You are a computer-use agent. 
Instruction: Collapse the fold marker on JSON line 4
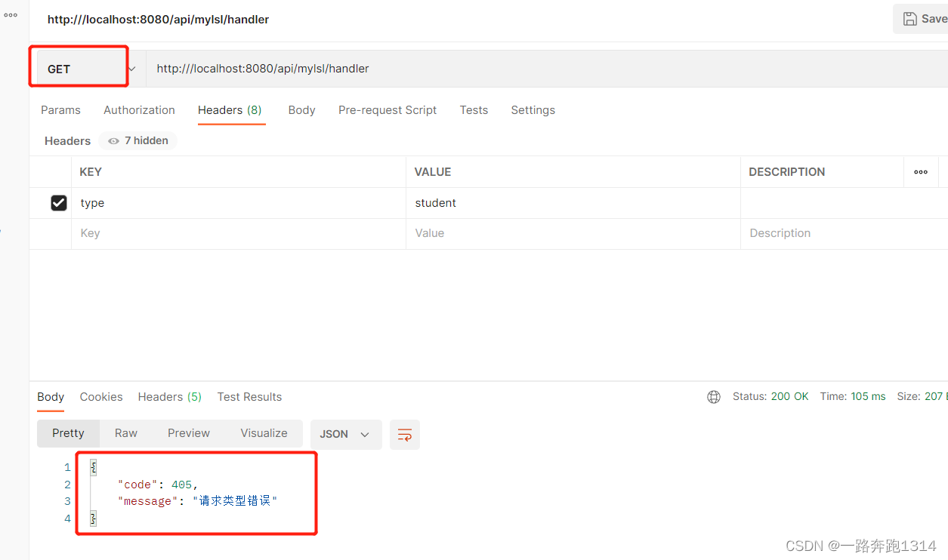tap(91, 518)
